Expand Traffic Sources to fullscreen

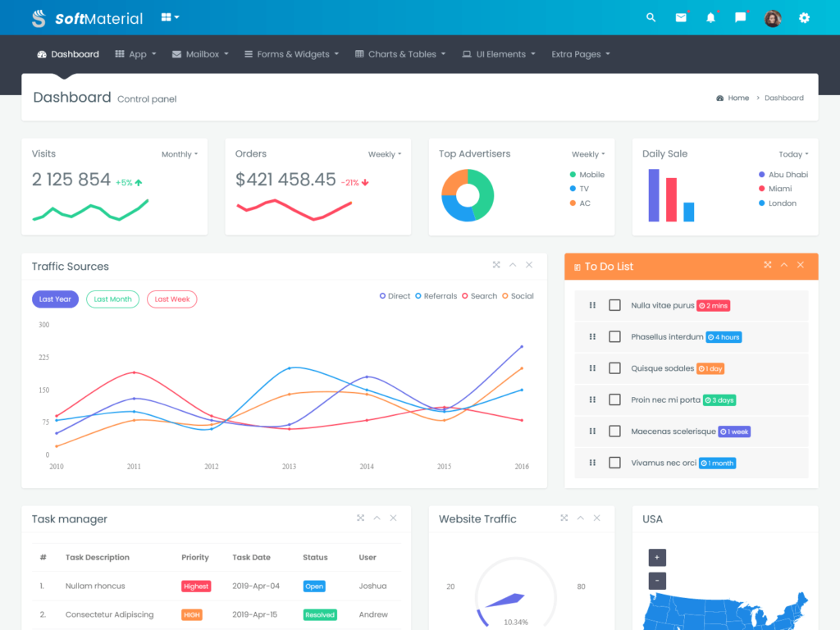(496, 265)
